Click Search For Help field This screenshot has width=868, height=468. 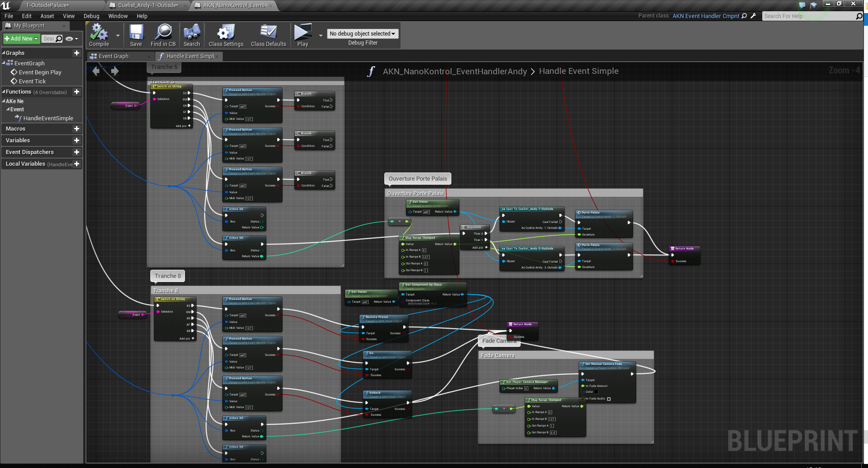click(x=809, y=16)
